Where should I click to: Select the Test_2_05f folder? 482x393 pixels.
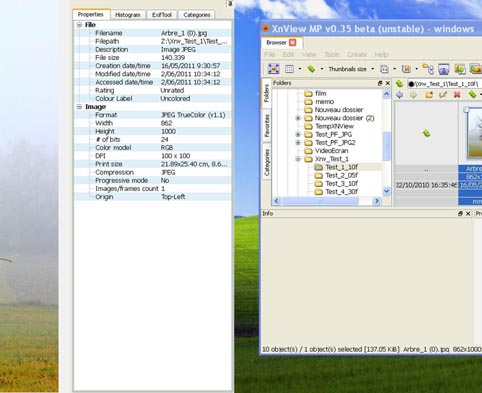341,175
